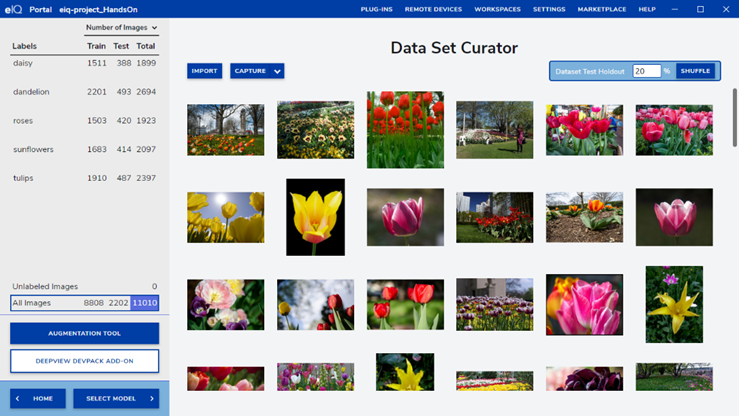Open the DeepView DevPack Add-On
739x416 pixels.
tap(84, 360)
